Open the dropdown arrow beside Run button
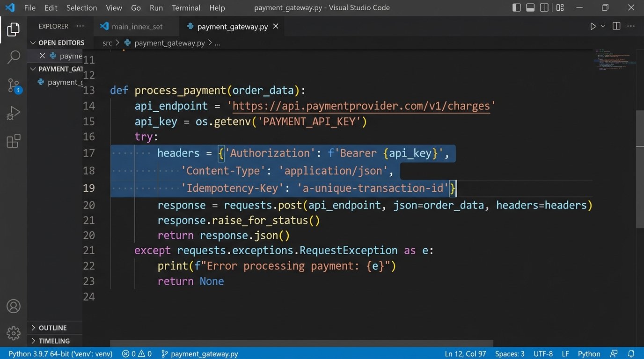 pyautogui.click(x=603, y=26)
